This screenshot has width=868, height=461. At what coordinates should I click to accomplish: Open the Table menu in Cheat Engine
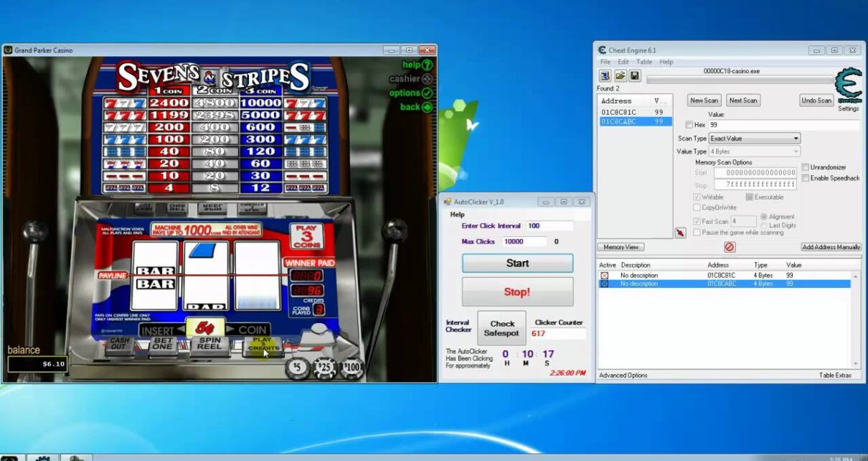coord(644,62)
